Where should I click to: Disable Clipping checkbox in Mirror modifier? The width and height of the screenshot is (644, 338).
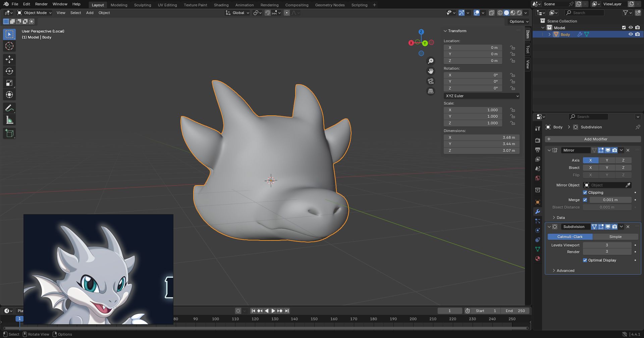click(585, 192)
